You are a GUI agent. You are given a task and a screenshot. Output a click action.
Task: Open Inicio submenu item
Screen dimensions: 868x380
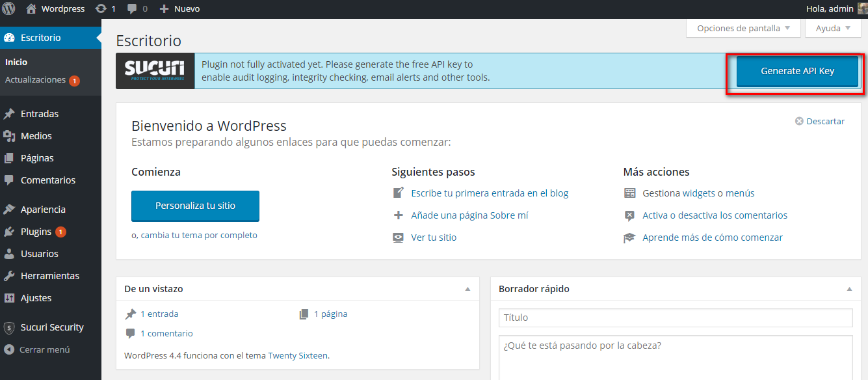[x=16, y=62]
